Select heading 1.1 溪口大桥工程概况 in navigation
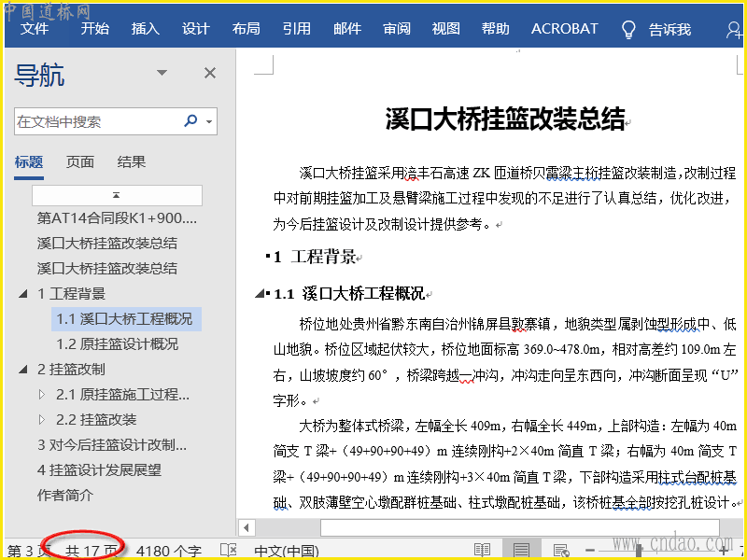The width and height of the screenshot is (747, 560). pos(125,319)
